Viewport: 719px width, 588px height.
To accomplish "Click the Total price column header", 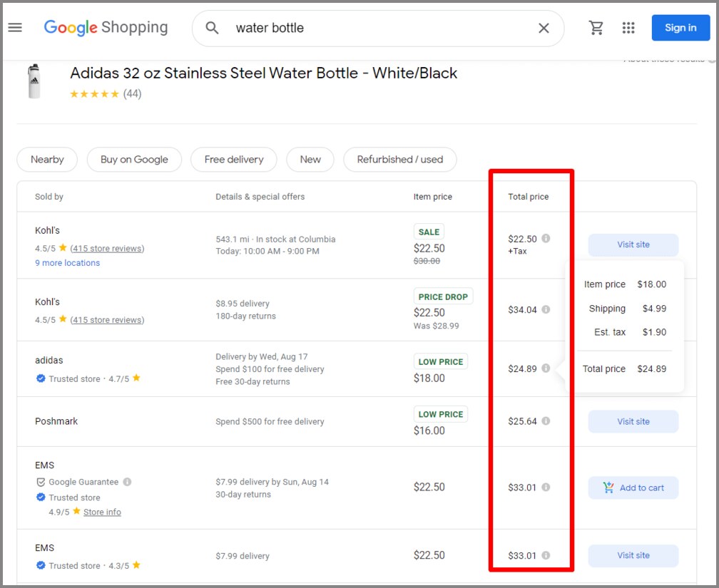I will point(529,197).
